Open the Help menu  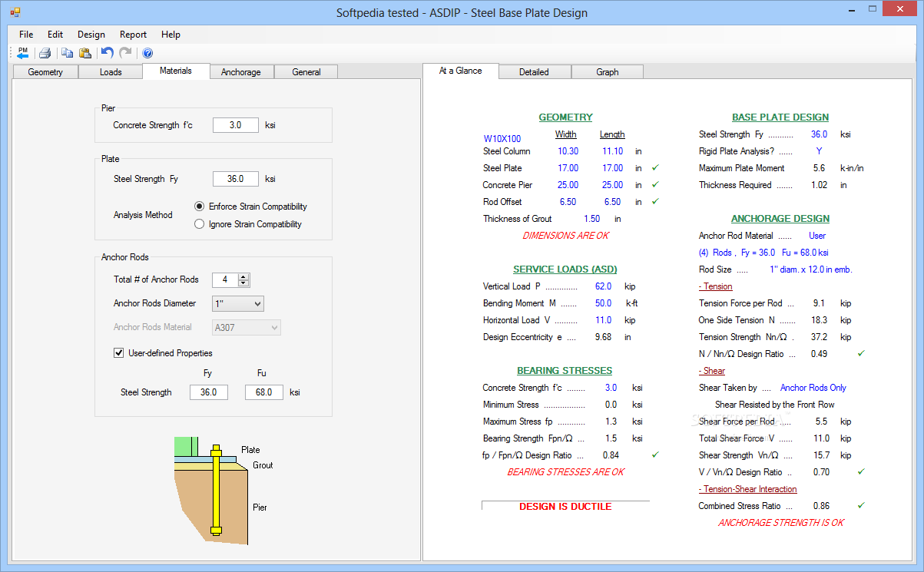point(171,35)
